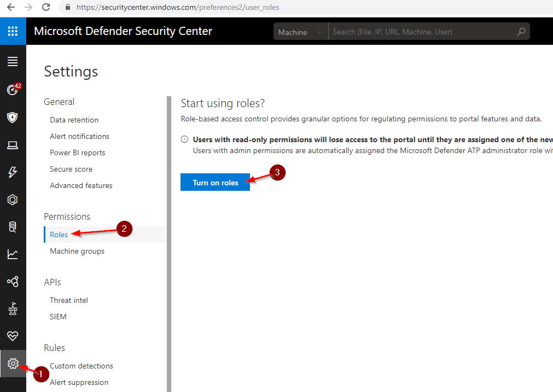Screen dimensions: 553x392
Task: Click the 'Start using roles?' heading
Action: pyautogui.click(x=223, y=103)
